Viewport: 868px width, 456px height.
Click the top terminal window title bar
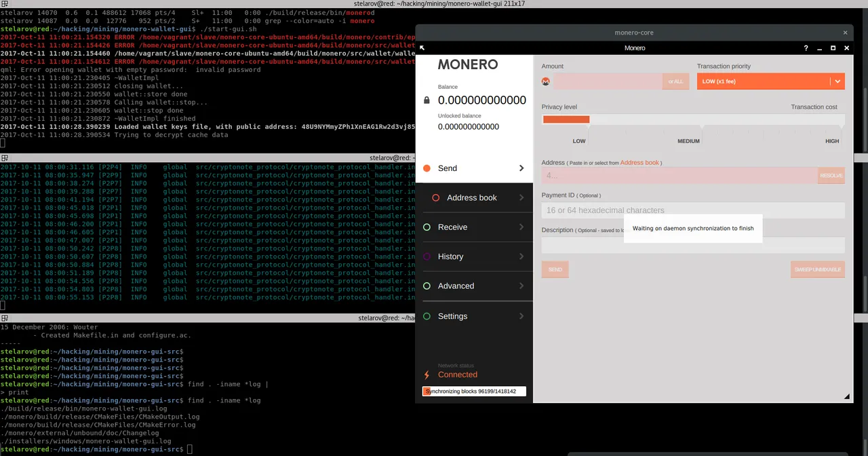(x=434, y=4)
